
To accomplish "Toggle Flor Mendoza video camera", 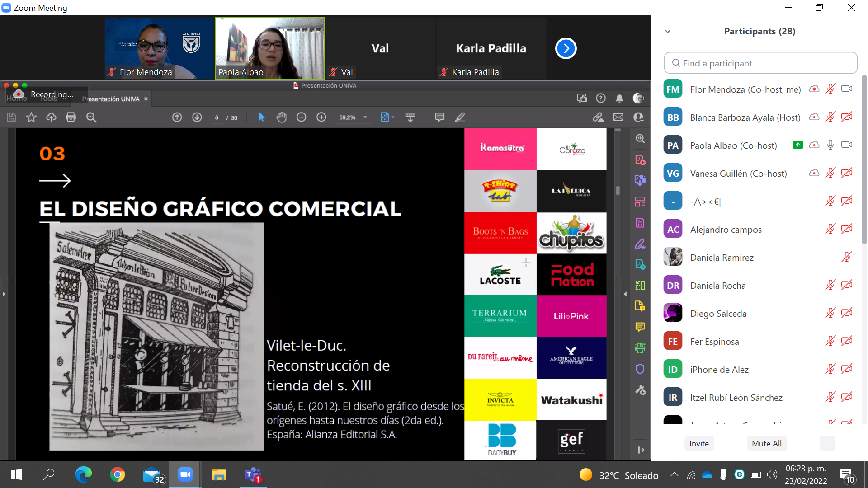I will click(847, 89).
